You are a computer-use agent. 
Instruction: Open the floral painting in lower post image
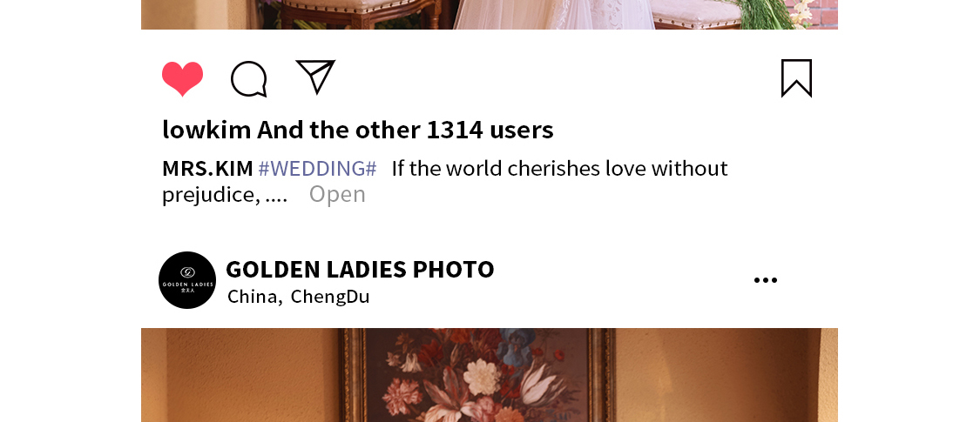pyautogui.click(x=478, y=375)
